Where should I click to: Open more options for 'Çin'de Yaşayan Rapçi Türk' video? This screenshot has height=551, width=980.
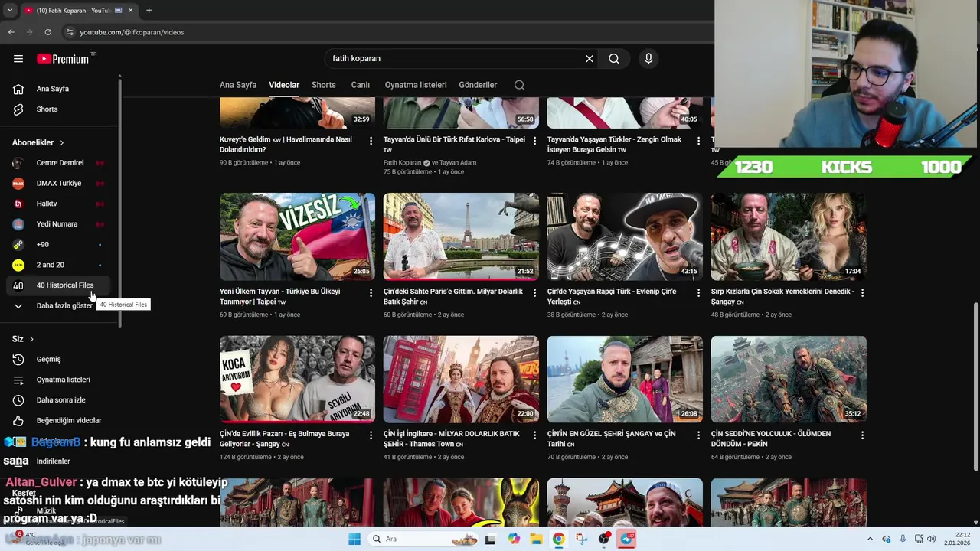(x=699, y=292)
